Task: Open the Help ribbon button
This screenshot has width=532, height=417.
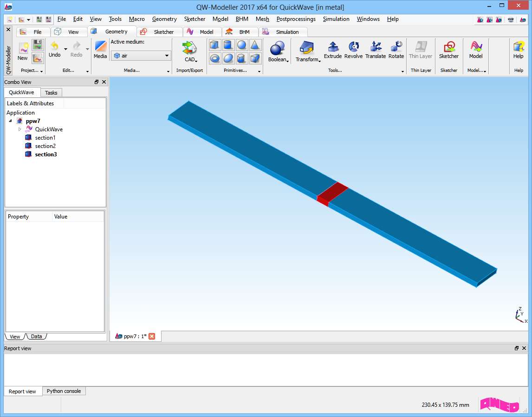Action: click(518, 50)
